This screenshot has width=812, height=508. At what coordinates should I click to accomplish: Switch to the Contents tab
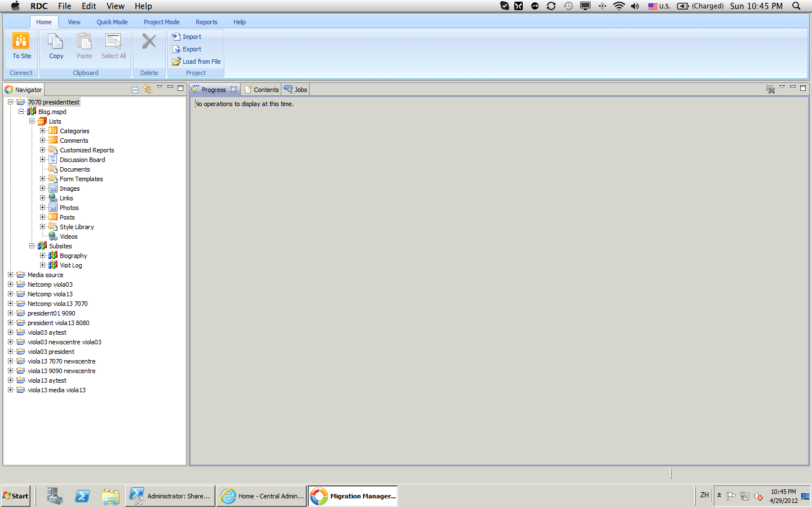pyautogui.click(x=262, y=90)
